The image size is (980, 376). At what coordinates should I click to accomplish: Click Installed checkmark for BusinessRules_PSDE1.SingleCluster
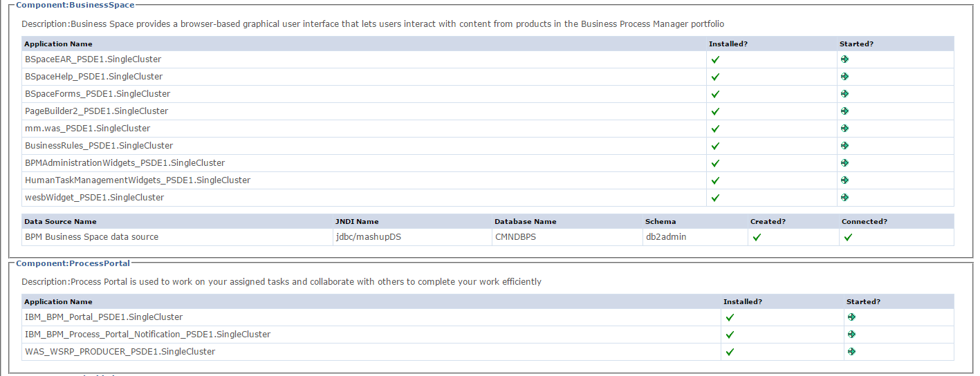[715, 146]
